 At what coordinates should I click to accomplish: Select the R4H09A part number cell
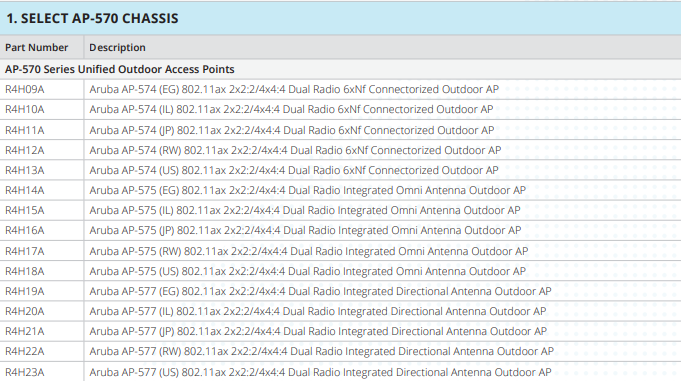tap(25, 89)
